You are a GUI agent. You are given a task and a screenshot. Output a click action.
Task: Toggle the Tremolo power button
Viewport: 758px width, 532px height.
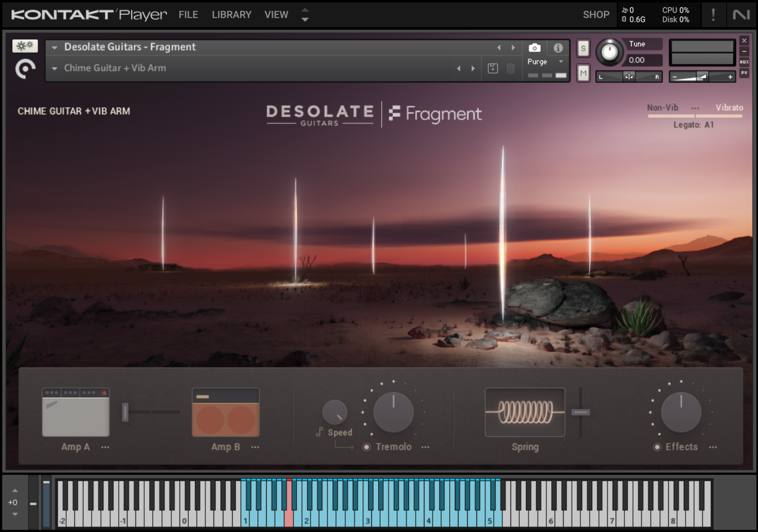click(366, 447)
